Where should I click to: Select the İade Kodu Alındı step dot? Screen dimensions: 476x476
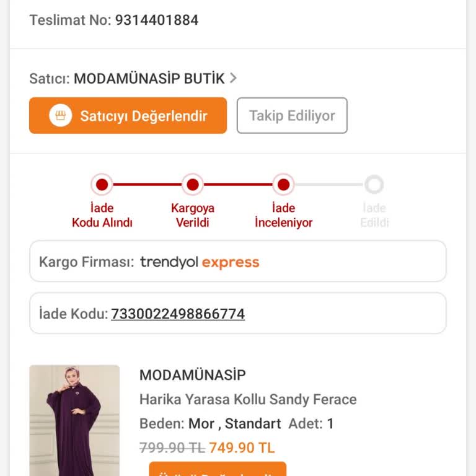102,185
